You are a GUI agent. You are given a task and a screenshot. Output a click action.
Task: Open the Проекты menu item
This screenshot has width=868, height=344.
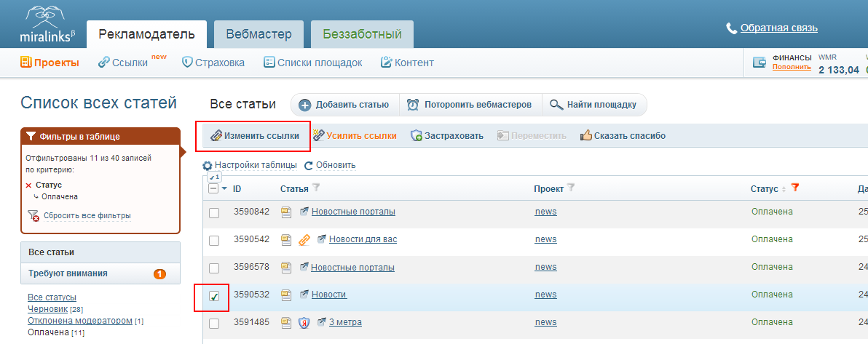50,63
